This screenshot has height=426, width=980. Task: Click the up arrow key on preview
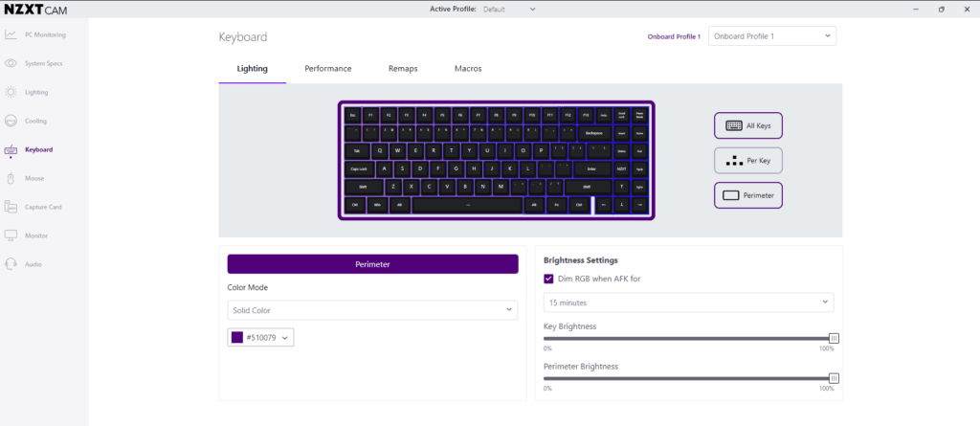point(622,187)
